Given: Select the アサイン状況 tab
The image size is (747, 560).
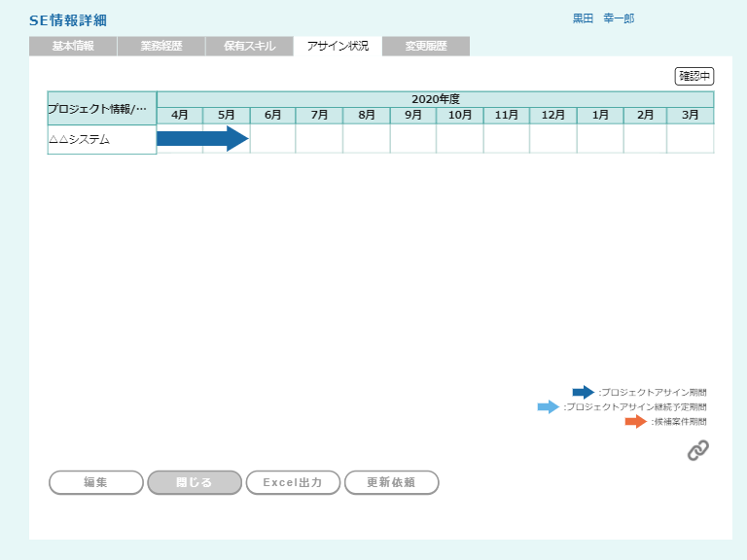Looking at the screenshot, I should 338,47.
